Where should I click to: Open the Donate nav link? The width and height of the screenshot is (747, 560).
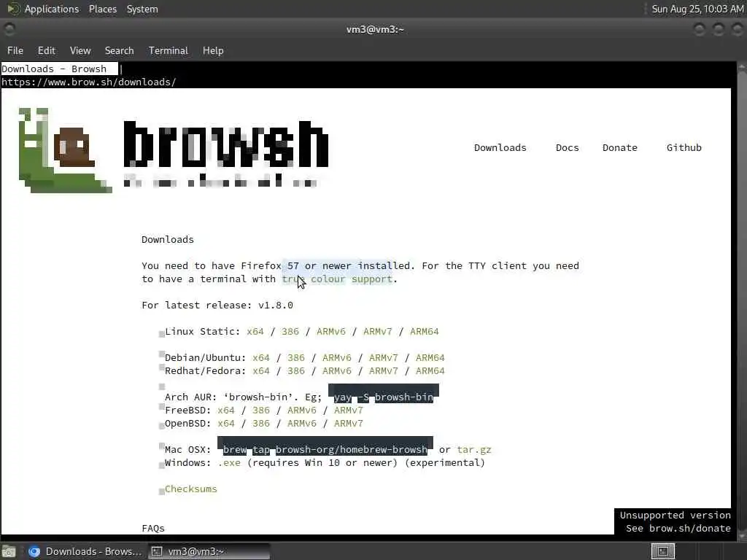(x=620, y=147)
